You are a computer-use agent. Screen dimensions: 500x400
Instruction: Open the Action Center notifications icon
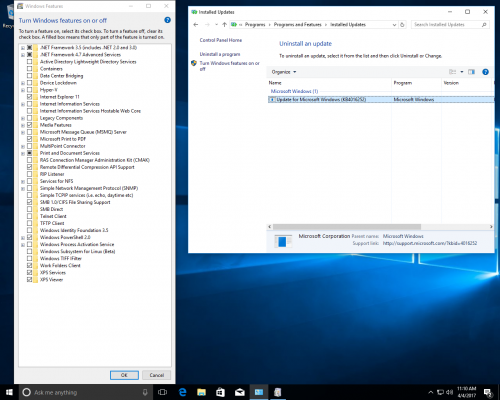click(488, 393)
